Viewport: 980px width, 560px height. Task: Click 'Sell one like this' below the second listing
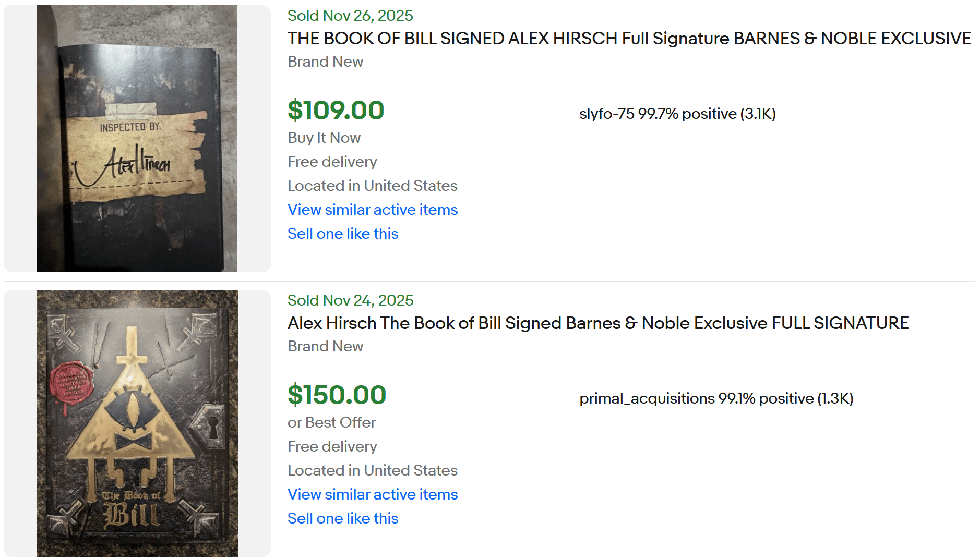(x=342, y=518)
